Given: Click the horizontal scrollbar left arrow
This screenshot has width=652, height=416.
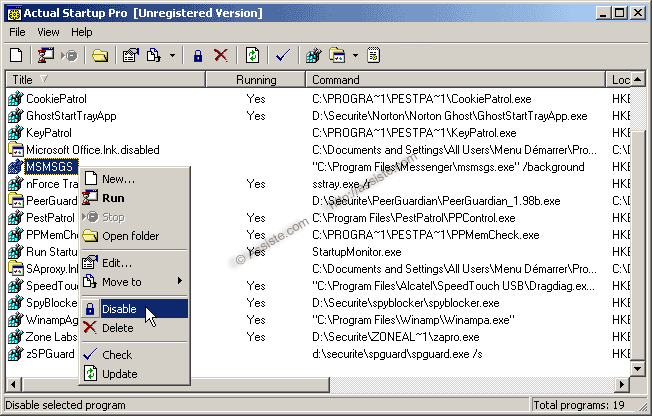Looking at the screenshot, I should (x=13, y=384).
